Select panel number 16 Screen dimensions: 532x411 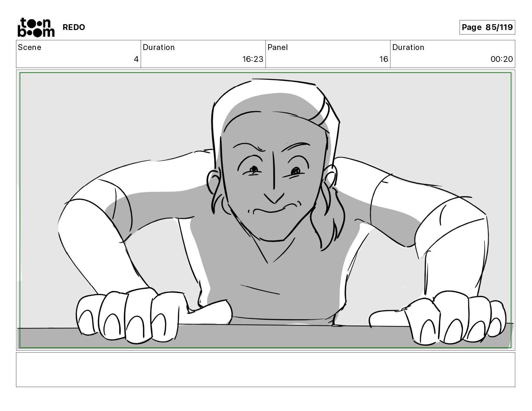tap(384, 59)
